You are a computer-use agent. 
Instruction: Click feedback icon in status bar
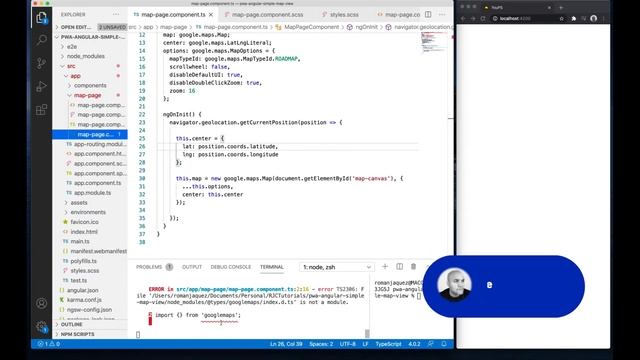(x=431, y=344)
